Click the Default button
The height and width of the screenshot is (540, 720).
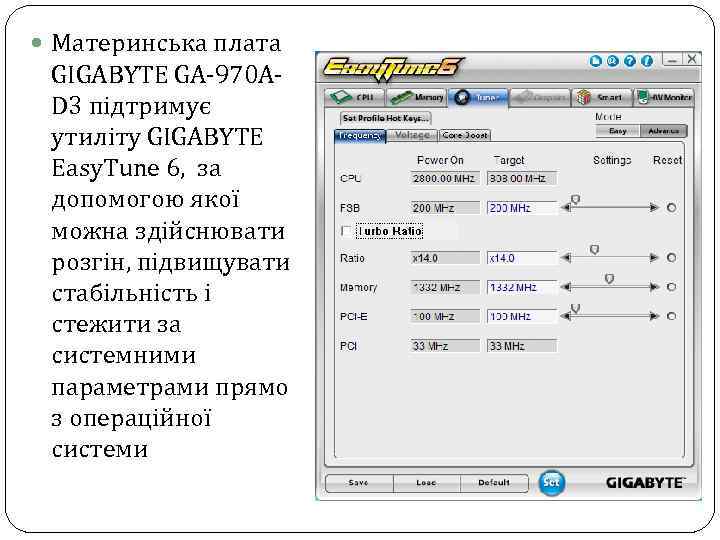494,483
